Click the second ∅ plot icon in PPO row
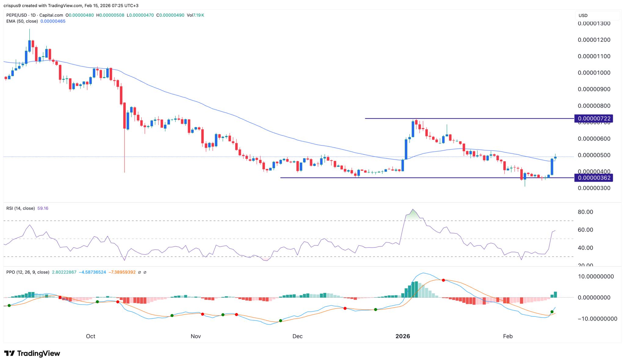This screenshot has width=625, height=364. coord(145,272)
